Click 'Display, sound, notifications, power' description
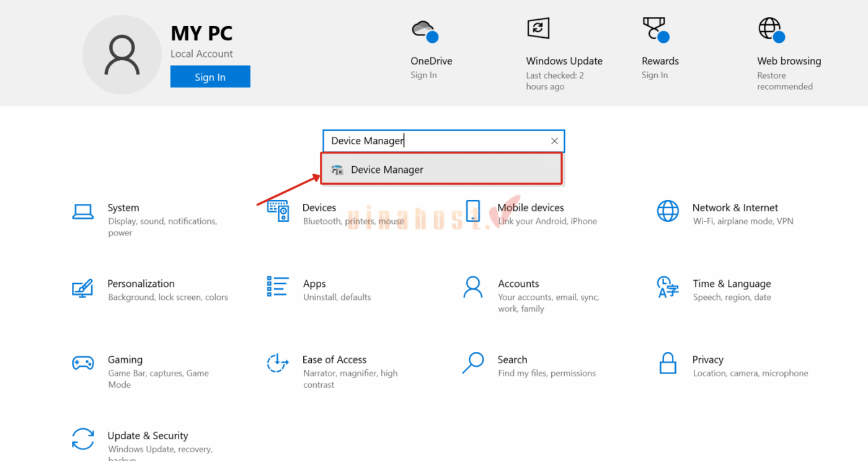This screenshot has height=461, width=868. (x=162, y=227)
